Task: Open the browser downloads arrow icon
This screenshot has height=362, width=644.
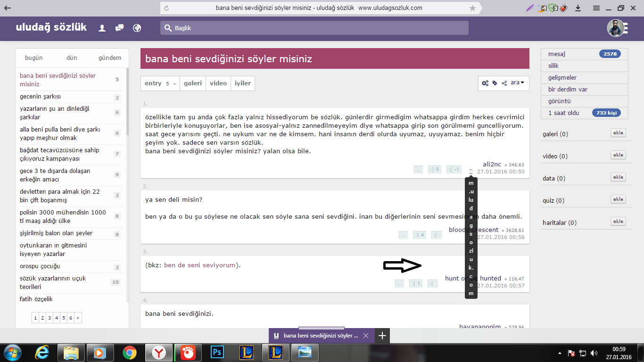Action: [x=578, y=8]
